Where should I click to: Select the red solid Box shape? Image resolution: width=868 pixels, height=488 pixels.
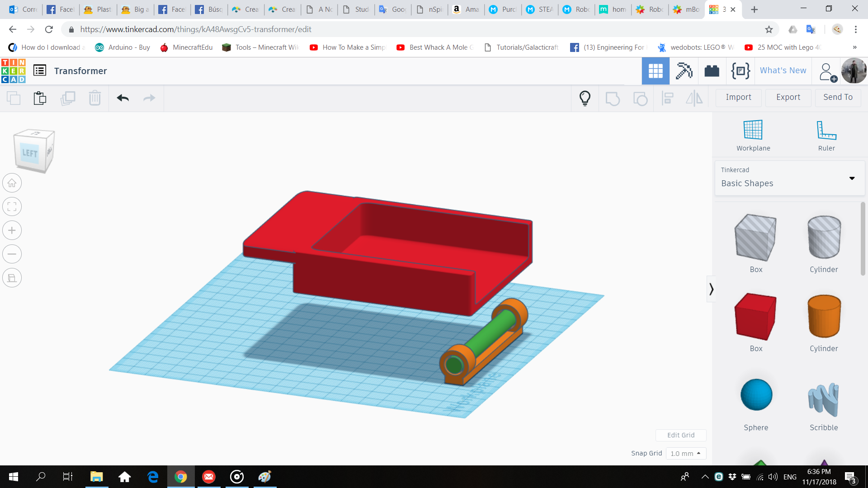coord(755,317)
